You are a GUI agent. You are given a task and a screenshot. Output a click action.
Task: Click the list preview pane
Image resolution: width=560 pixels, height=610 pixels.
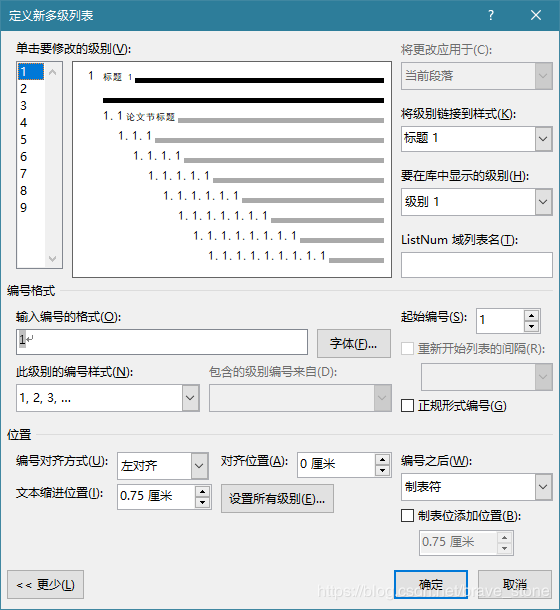pyautogui.click(x=232, y=169)
